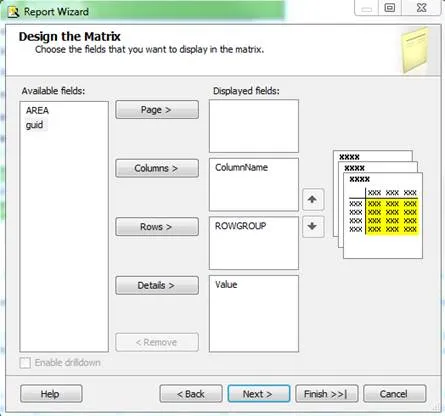Select guid in Available fields
This screenshot has width=445, height=416.
[x=35, y=125]
